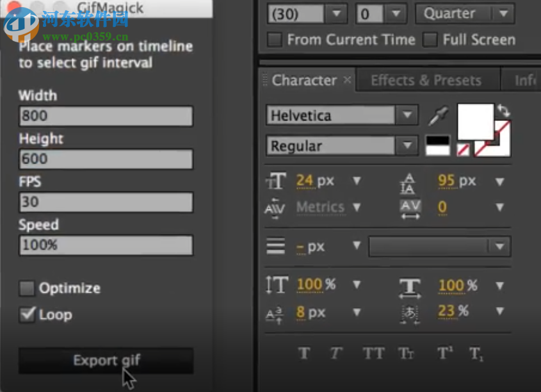Open vertical scale 100 % dropdown arrow
Viewport: 541px width, 392px height.
(357, 284)
